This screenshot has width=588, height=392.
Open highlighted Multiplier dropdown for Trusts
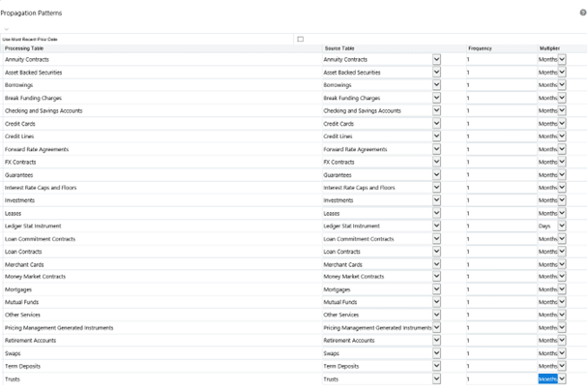coord(562,378)
